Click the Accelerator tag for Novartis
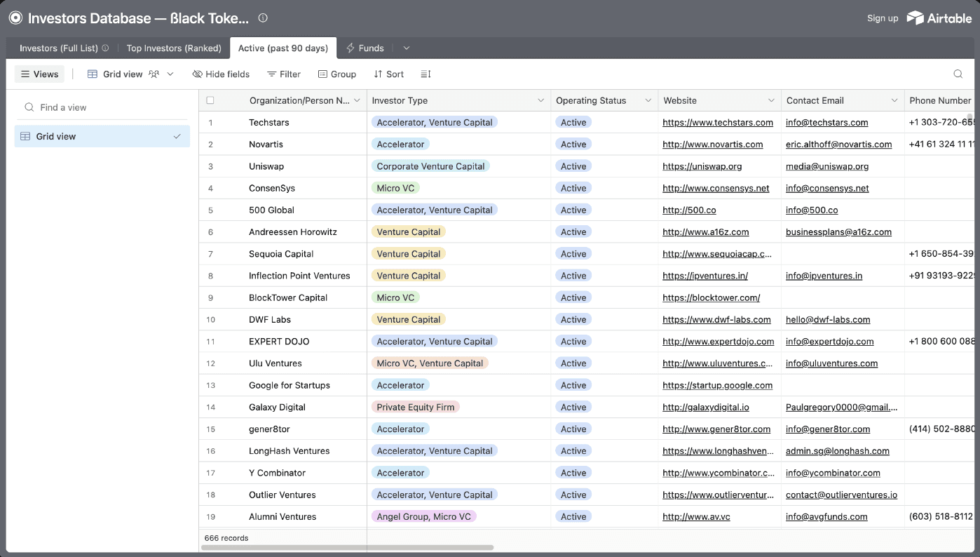Viewport: 980px width, 557px height. 400,144
